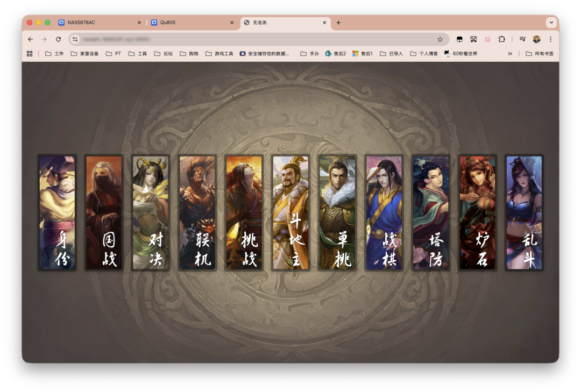Viewport: 581px width, 392px height.
Task: Click the page reload icon
Action: 58,39
